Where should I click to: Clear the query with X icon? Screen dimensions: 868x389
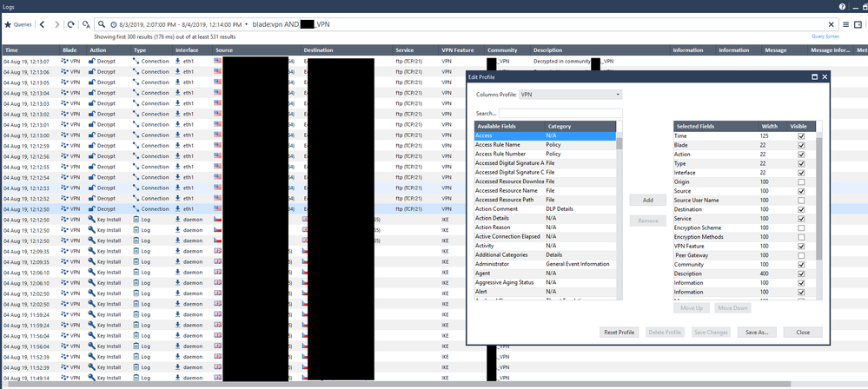(831, 24)
